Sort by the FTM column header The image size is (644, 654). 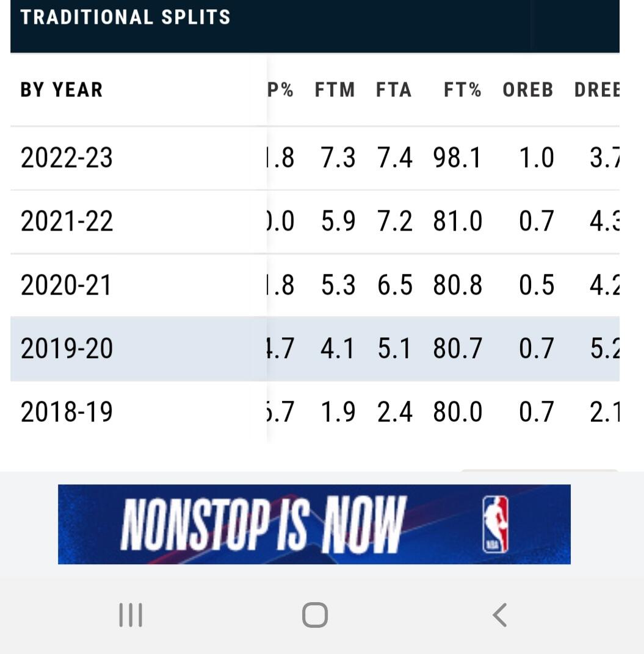(335, 90)
